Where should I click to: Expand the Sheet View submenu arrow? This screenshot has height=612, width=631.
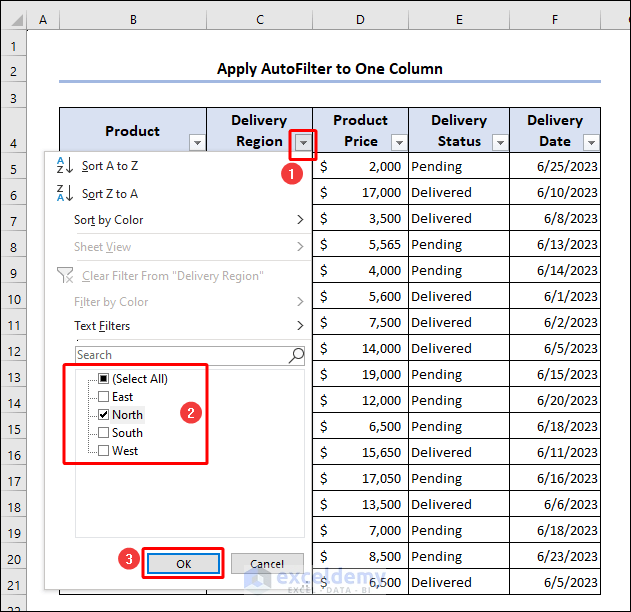pyautogui.click(x=300, y=247)
